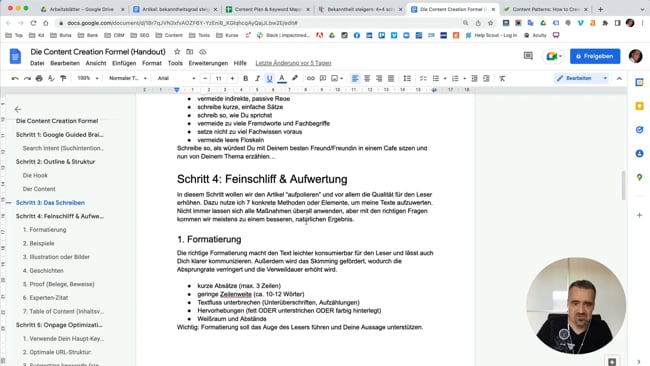Add a comment via the toolbar icon
The height and width of the screenshot is (366, 650).
[x=323, y=78]
